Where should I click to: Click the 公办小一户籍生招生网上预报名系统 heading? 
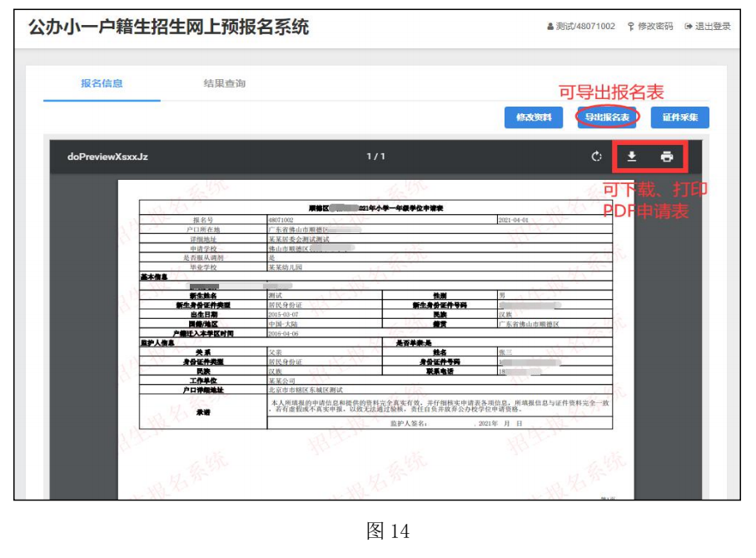pyautogui.click(x=168, y=27)
